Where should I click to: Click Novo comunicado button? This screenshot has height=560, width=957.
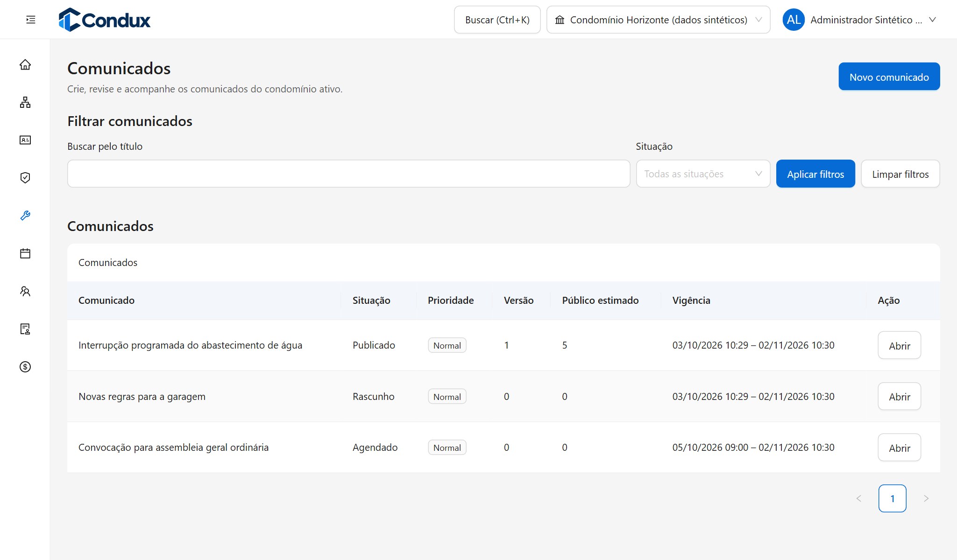coord(889,77)
